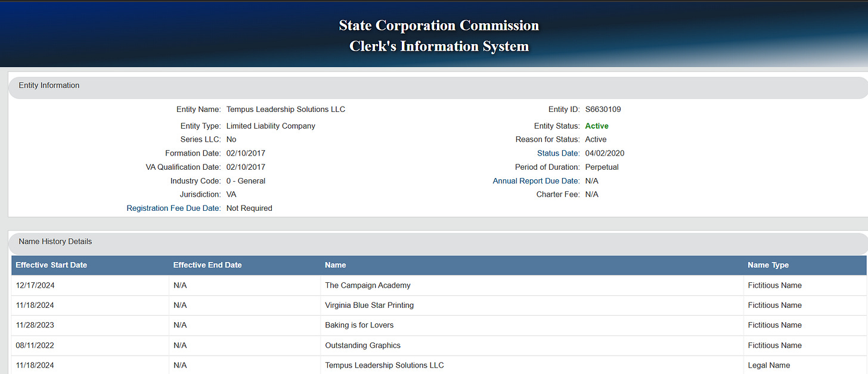The height and width of the screenshot is (374, 868).
Task: Click the Annual Report Due Date link
Action: tap(536, 181)
